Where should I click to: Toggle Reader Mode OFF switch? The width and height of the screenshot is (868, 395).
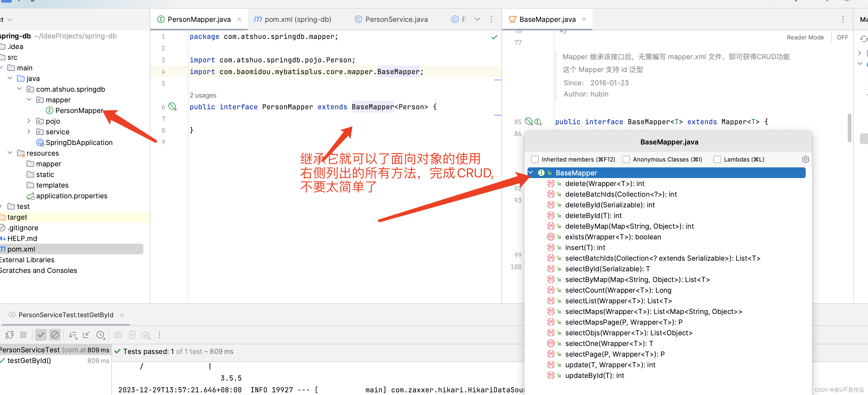(x=842, y=37)
